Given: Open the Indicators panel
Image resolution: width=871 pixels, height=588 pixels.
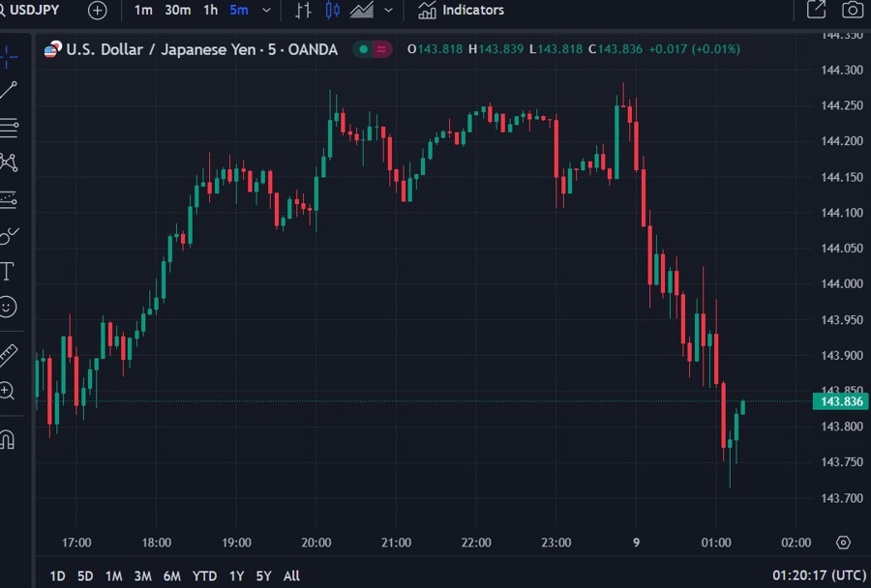Looking at the screenshot, I should pyautogui.click(x=462, y=10).
